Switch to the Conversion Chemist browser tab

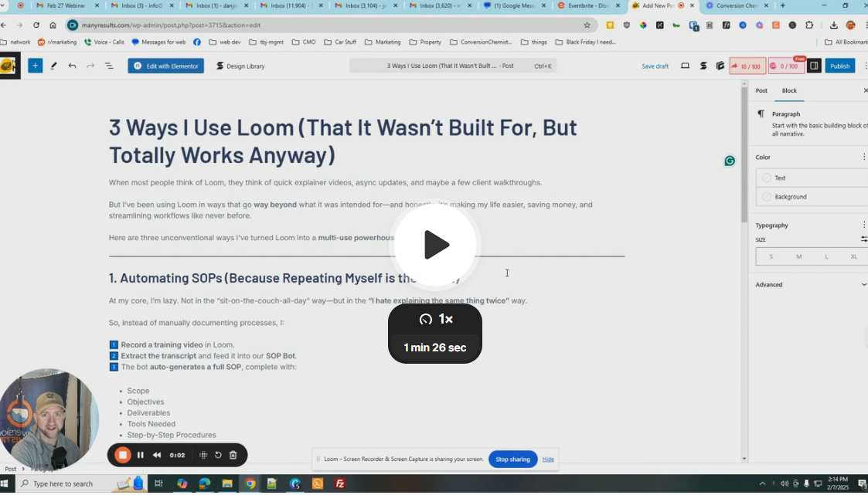tap(737, 5)
